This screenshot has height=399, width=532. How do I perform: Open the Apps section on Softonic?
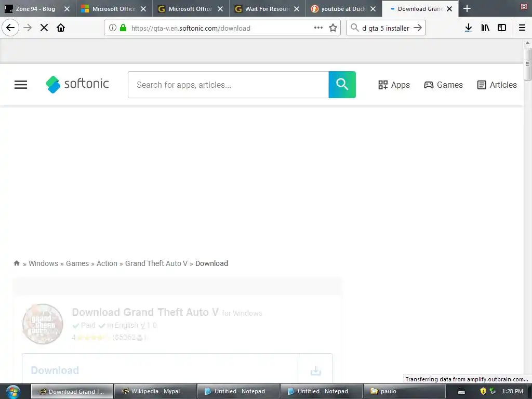(394, 85)
